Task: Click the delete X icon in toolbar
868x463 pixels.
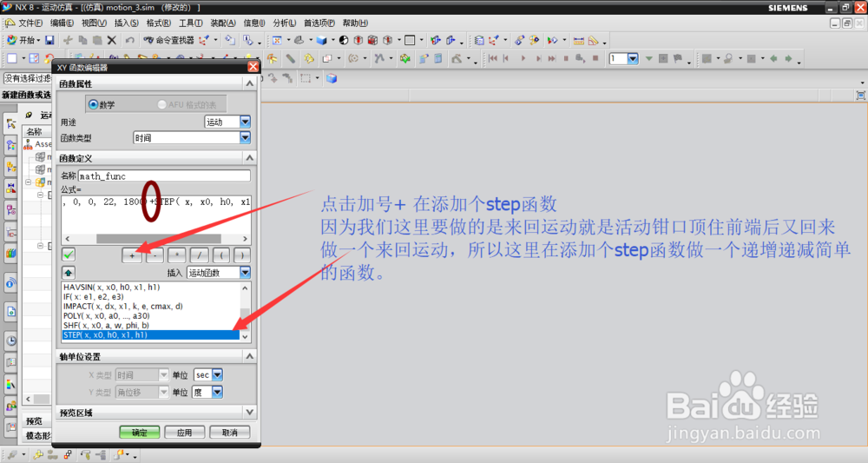Action: pyautogui.click(x=112, y=41)
